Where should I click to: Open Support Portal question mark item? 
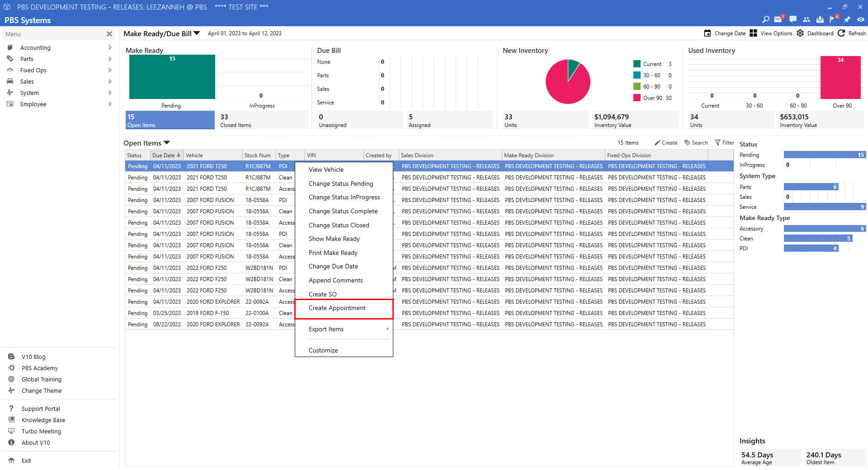pyautogui.click(x=41, y=409)
